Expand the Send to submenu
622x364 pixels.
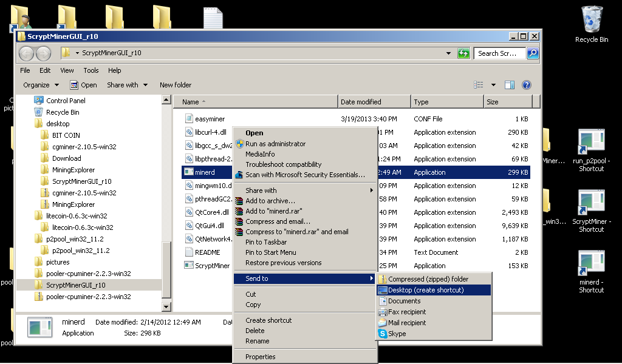305,278
